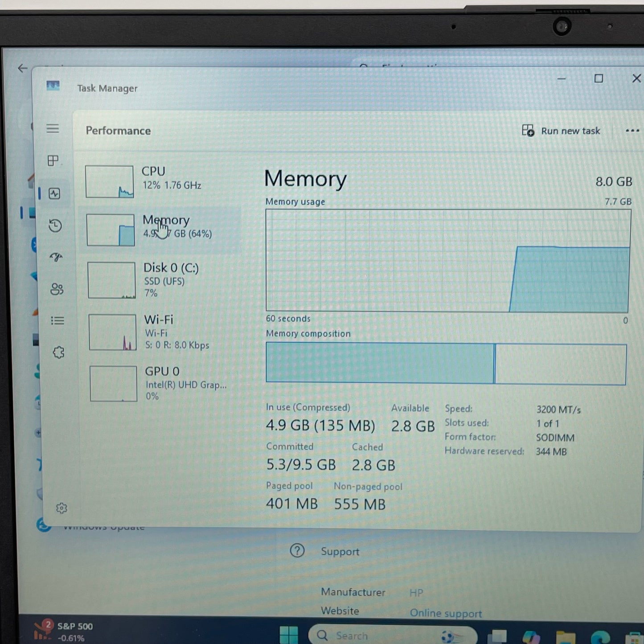Select the Performance page icon in sidebar
The height and width of the screenshot is (644, 644).
pos(54,193)
